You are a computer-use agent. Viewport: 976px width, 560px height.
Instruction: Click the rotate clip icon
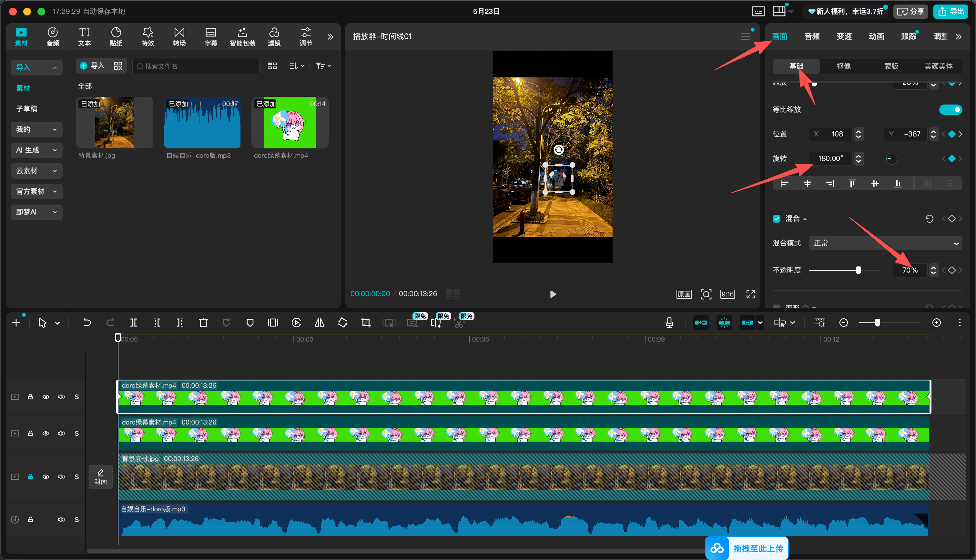pyautogui.click(x=342, y=323)
